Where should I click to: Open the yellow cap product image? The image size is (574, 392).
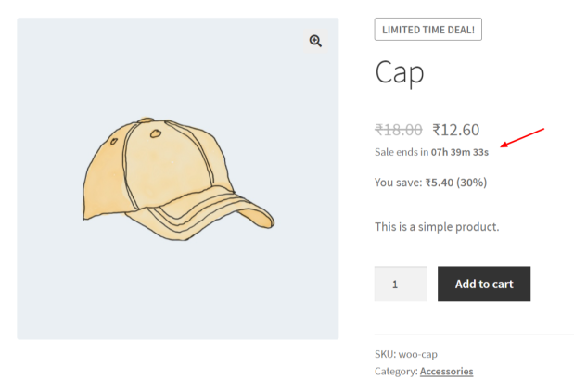coord(178,179)
